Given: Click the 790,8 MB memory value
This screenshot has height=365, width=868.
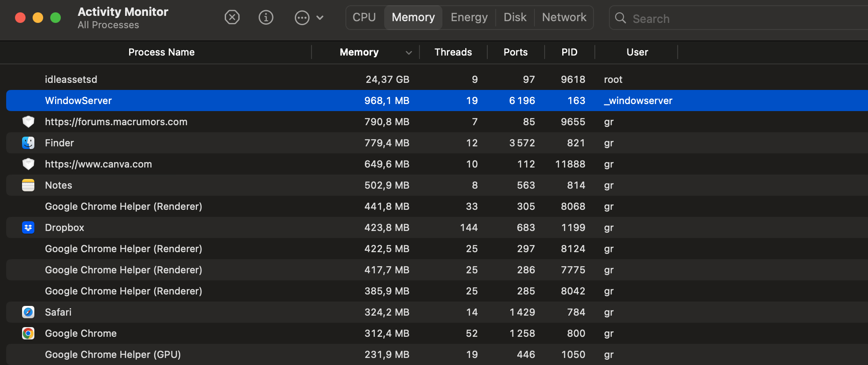Looking at the screenshot, I should [x=387, y=122].
